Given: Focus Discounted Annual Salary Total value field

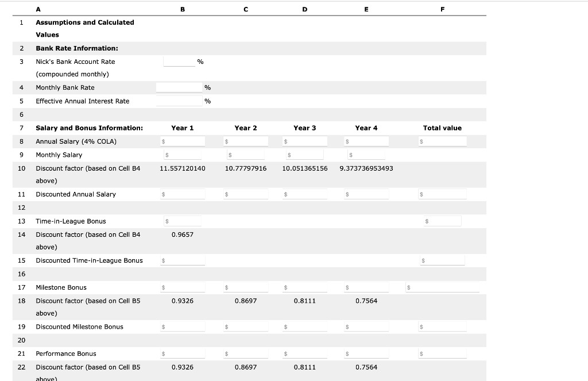Looking at the screenshot, I should tap(443, 194).
